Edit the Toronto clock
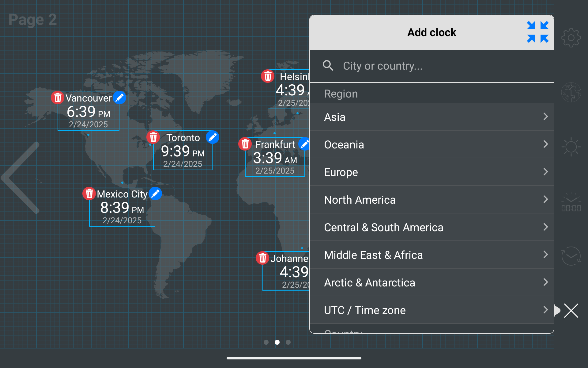Image resolution: width=588 pixels, height=368 pixels. point(213,137)
